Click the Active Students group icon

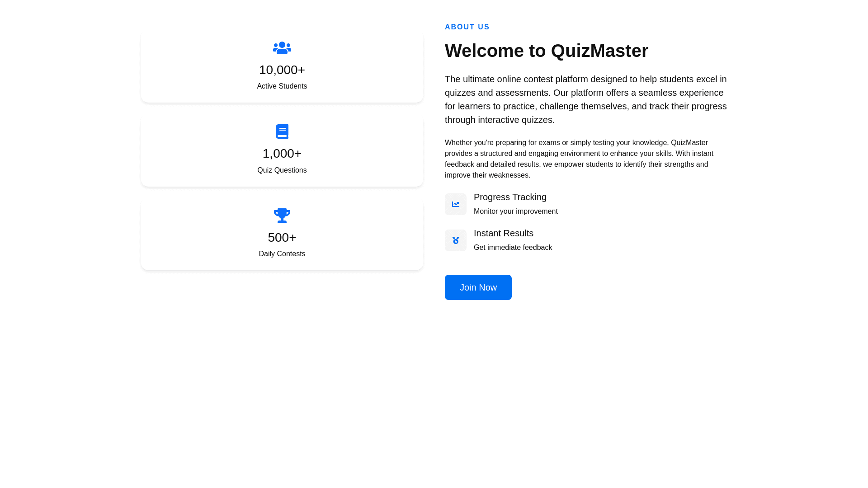coord(282,48)
